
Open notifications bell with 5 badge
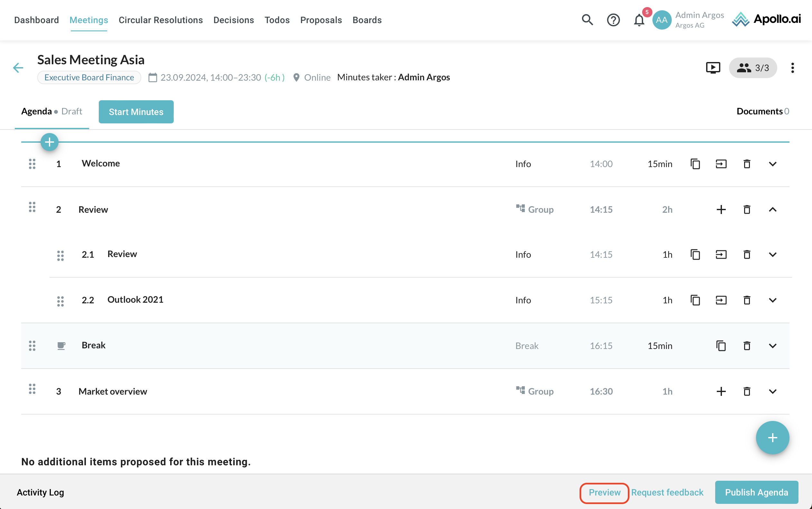pos(639,20)
